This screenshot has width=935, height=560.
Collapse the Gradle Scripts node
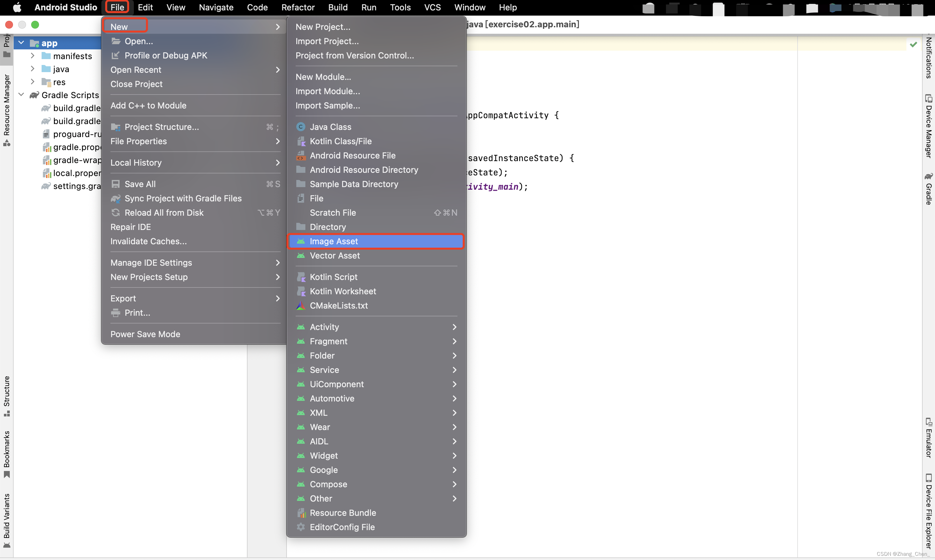(21, 95)
